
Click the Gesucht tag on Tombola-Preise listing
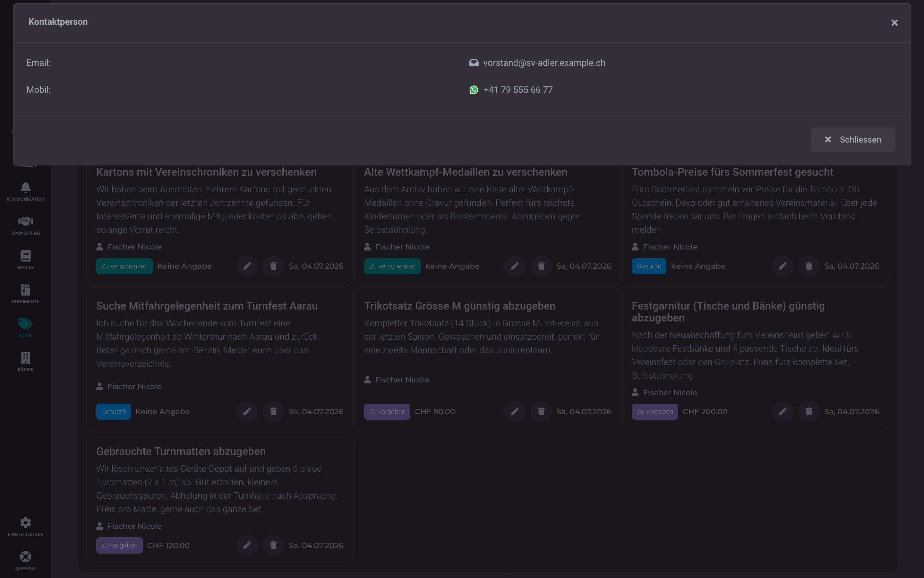[649, 266]
